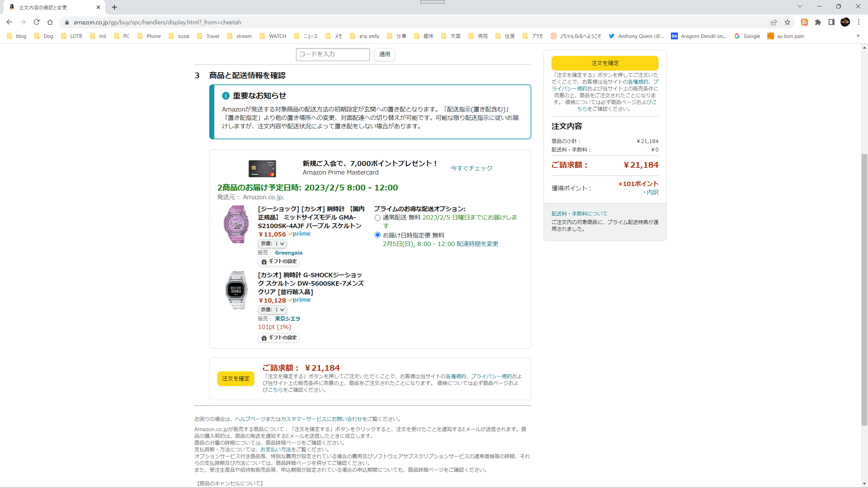Open the カスタマーサービスにお問い合わせ link

321,419
